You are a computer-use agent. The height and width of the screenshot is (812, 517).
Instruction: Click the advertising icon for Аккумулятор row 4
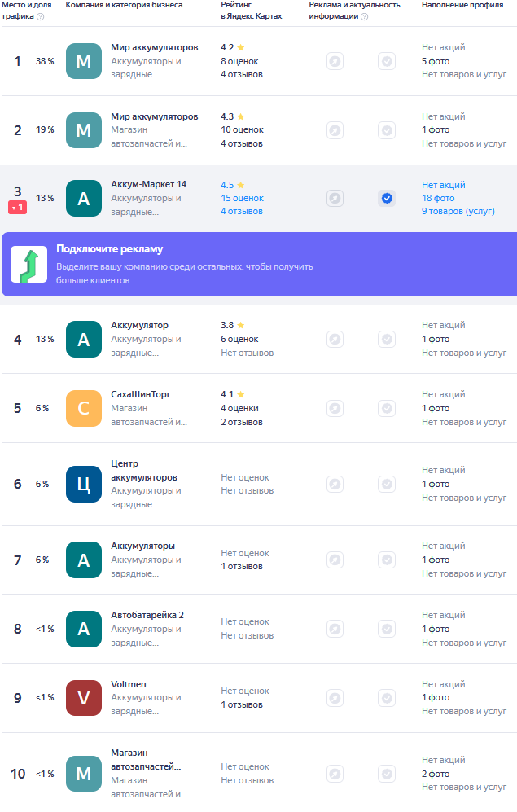[335, 339]
